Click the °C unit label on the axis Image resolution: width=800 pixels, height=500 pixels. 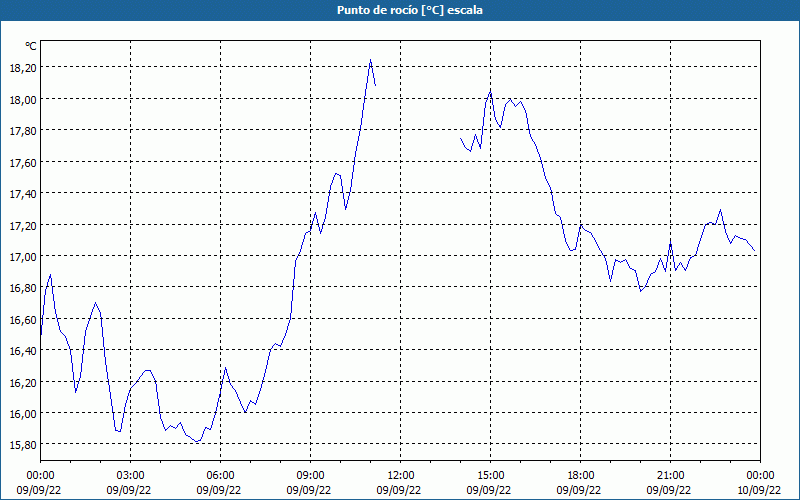tap(31, 46)
